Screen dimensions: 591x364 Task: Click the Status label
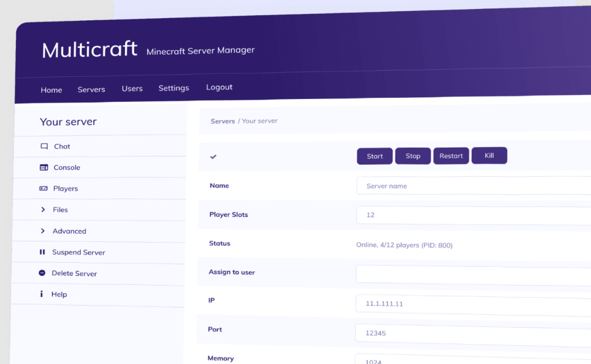point(219,244)
